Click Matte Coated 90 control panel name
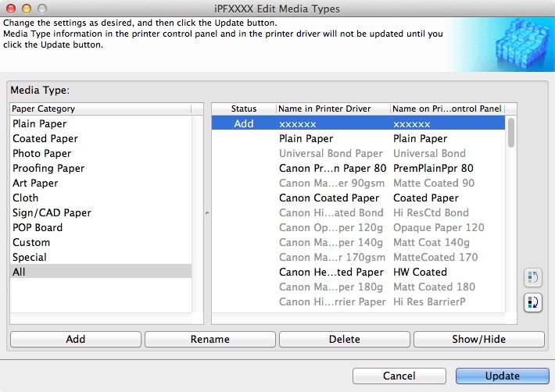555x392 pixels. tap(434, 183)
